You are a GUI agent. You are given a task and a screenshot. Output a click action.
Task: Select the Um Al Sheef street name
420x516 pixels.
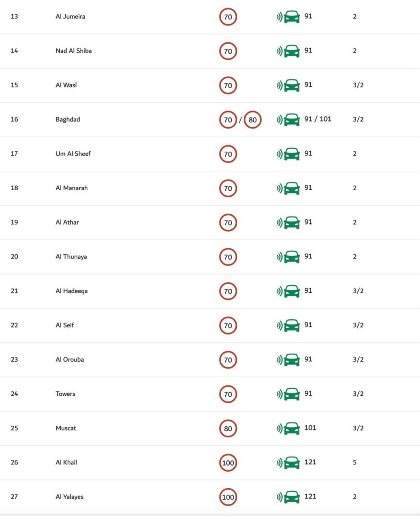tap(73, 154)
